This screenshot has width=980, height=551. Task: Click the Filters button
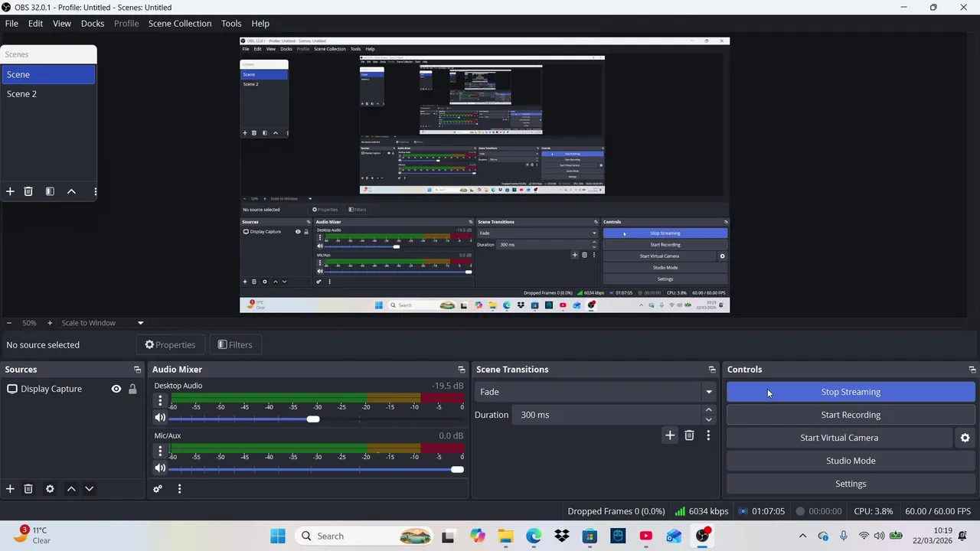(234, 345)
